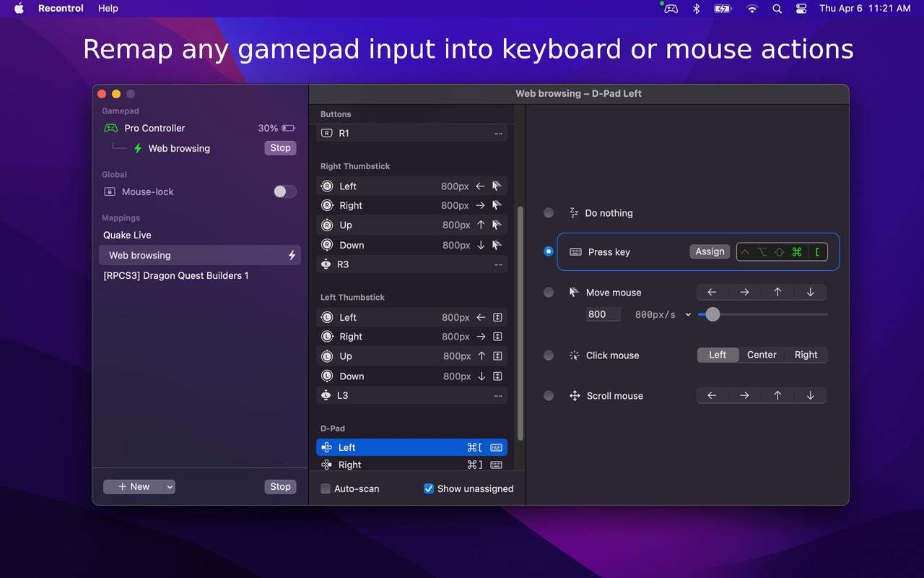The width and height of the screenshot is (924, 578).
Task: Enable the Auto-scan checkbox
Action: point(326,488)
